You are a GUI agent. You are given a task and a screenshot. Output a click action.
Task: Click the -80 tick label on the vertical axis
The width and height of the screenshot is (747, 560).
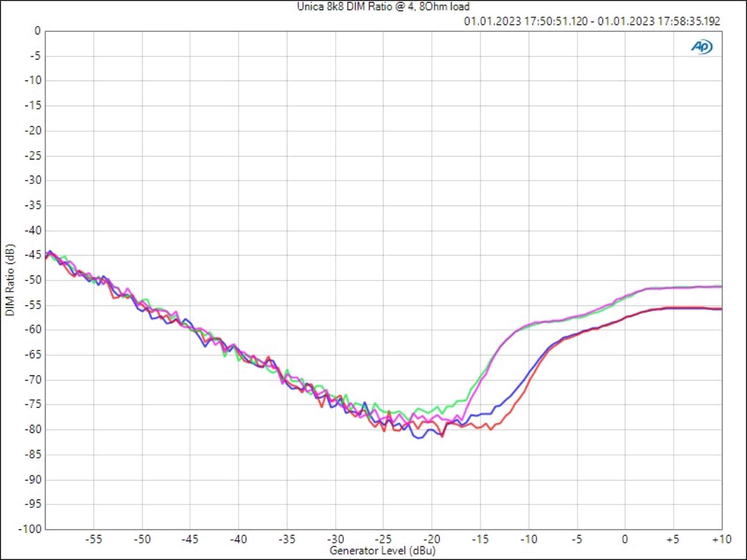pos(33,429)
